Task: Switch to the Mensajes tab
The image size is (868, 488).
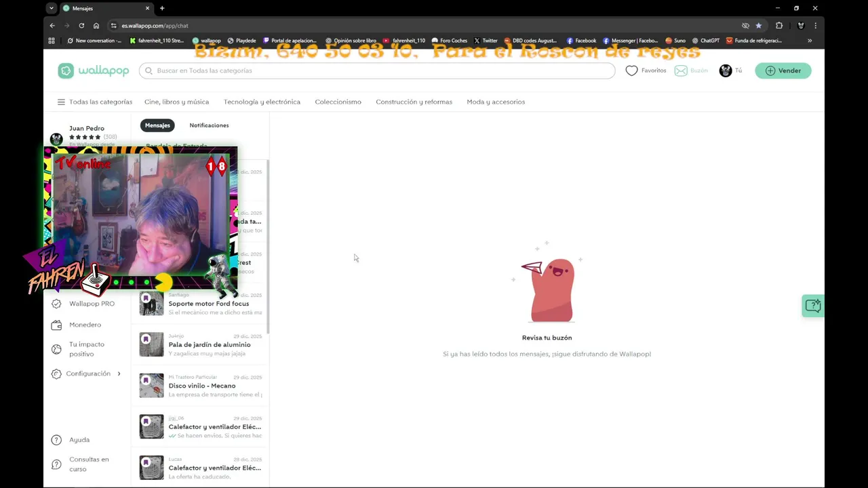Action: pyautogui.click(x=157, y=125)
